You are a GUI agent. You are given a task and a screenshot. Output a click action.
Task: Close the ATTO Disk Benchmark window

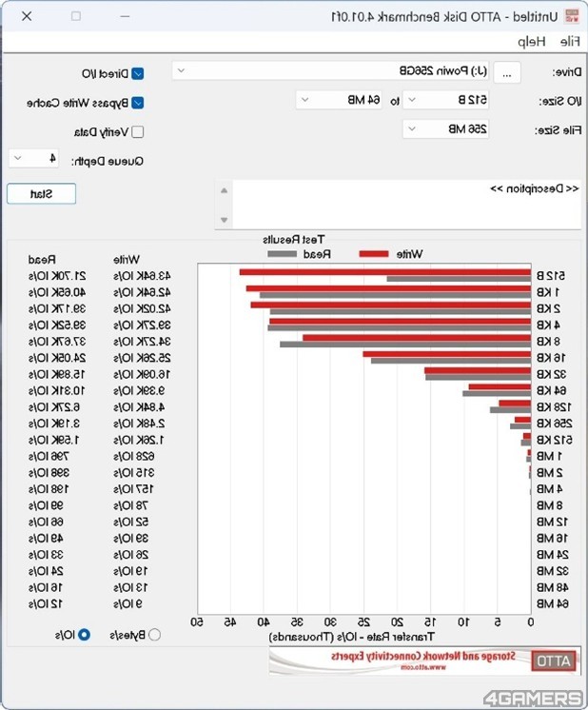pyautogui.click(x=24, y=16)
